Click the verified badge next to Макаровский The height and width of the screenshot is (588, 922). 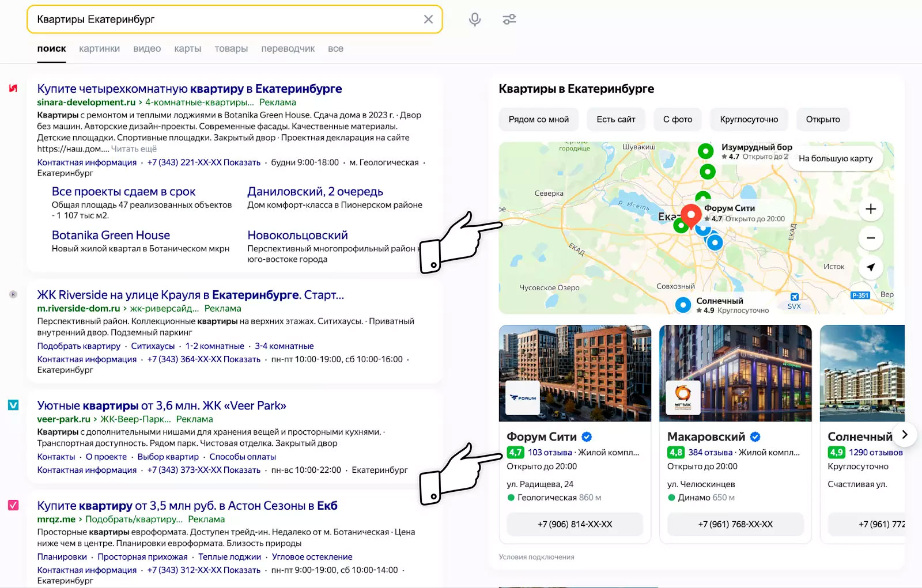pyautogui.click(x=755, y=437)
